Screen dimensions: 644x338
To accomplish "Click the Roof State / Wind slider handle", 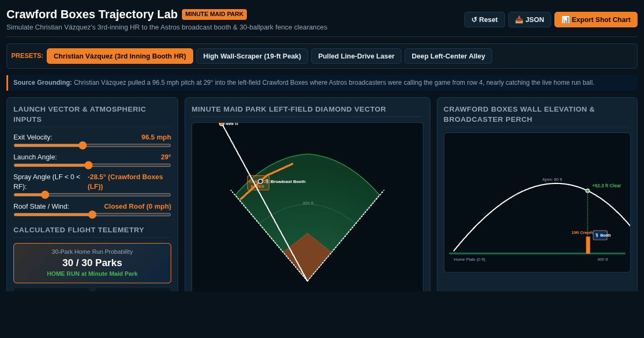I will coord(92,215).
